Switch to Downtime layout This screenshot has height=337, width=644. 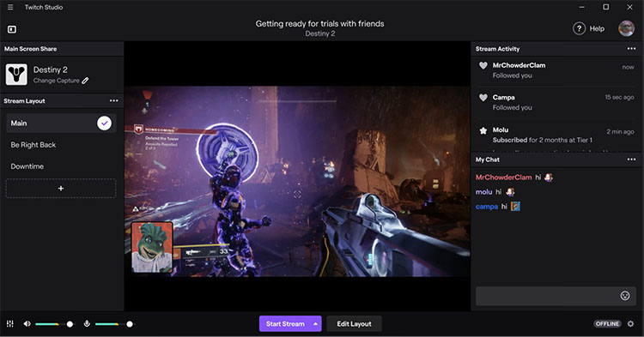27,166
